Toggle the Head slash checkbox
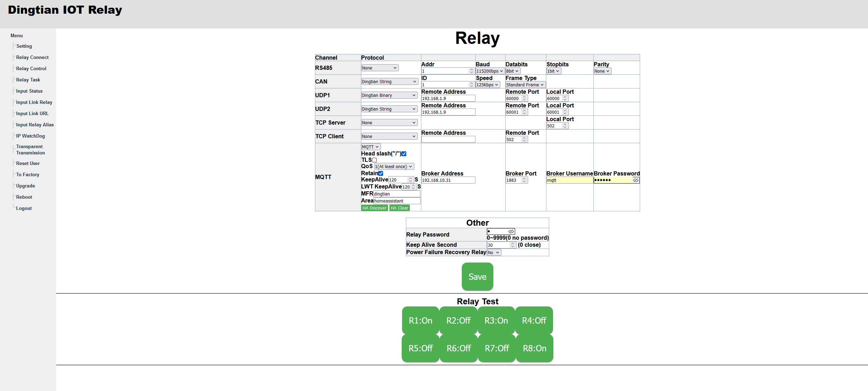The image size is (868, 391). 404,154
